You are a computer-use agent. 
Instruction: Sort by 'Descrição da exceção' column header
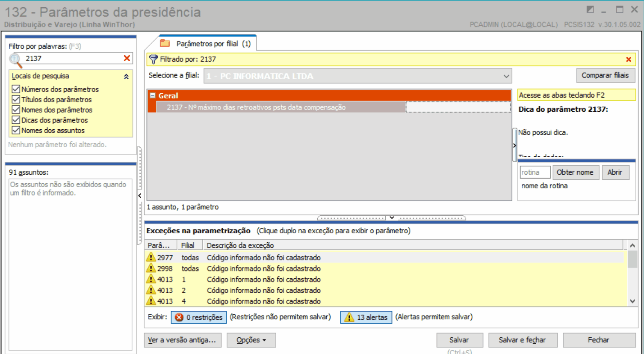tap(413, 245)
